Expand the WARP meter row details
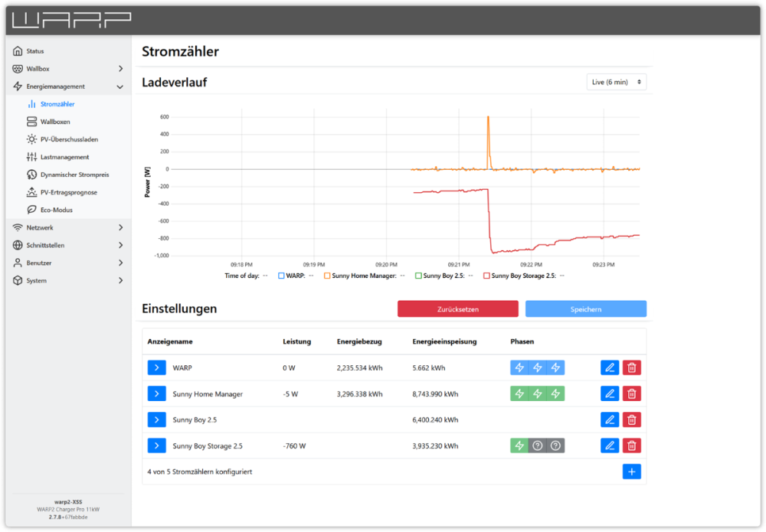766x532 pixels. coord(156,368)
